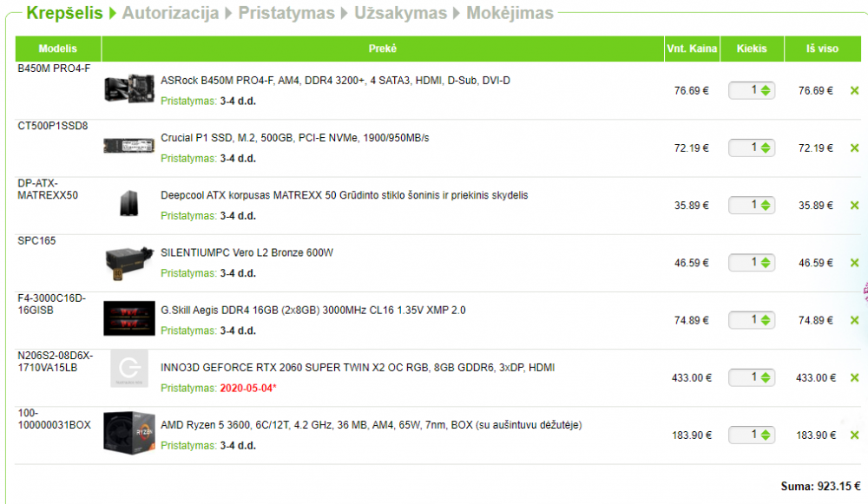
Task: Select model code DP-ATX-MATREXX50
Action: 48,189
